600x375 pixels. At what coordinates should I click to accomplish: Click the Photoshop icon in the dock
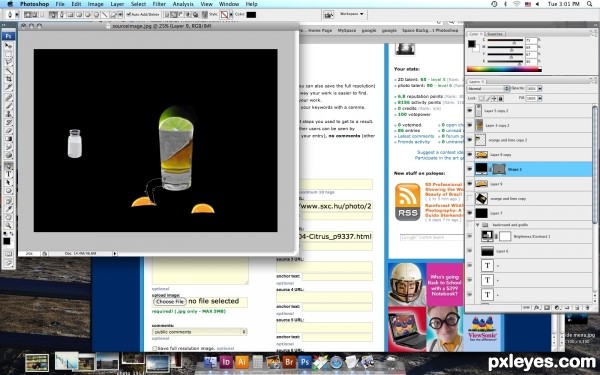[x=305, y=362]
